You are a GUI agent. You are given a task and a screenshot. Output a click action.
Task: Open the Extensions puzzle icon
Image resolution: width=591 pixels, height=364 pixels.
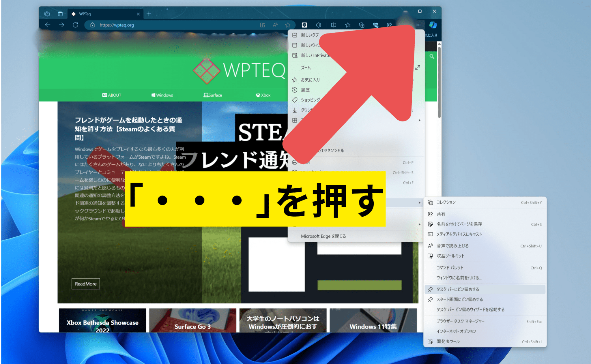(x=318, y=25)
